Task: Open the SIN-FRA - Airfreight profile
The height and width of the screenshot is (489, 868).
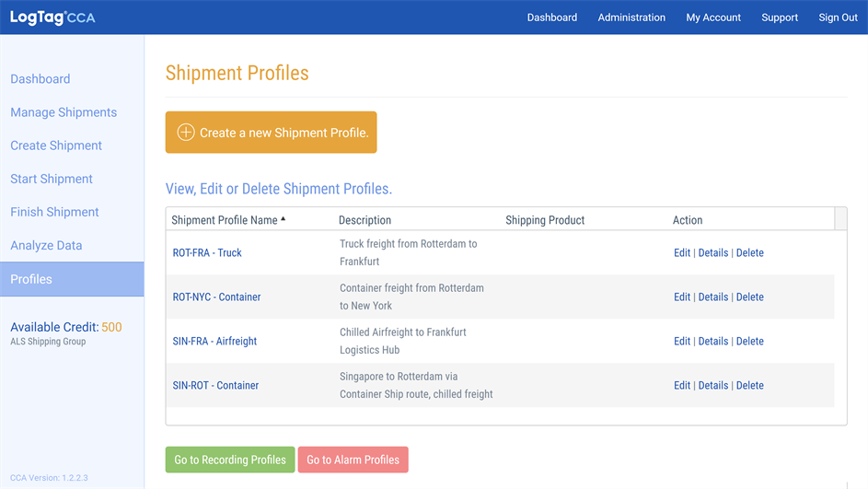Action: click(214, 341)
